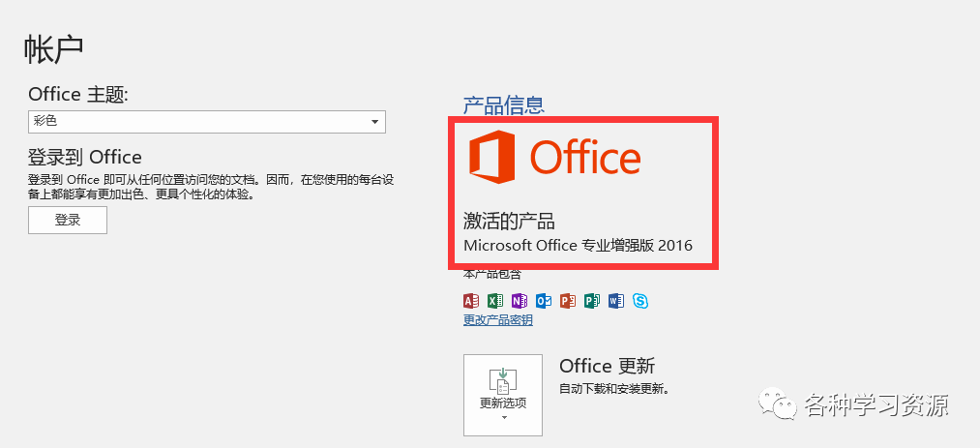Click the Microsoft Office 专业增强版 2016 text

[x=579, y=245]
